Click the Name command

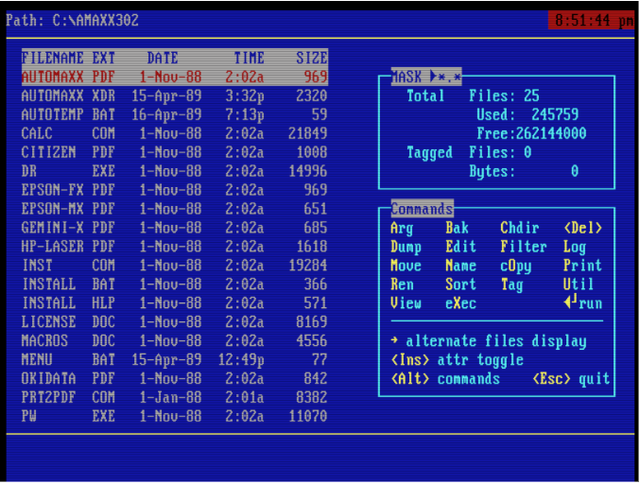point(460,265)
